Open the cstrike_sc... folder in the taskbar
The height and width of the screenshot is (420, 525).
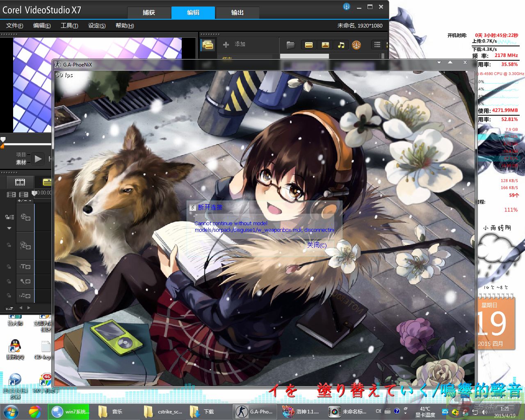tap(164, 411)
